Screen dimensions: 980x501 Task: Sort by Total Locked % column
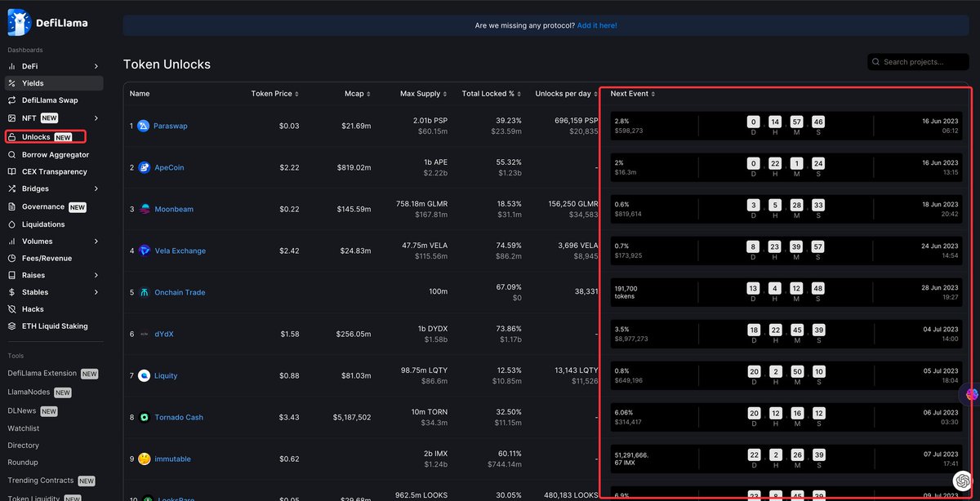click(492, 94)
